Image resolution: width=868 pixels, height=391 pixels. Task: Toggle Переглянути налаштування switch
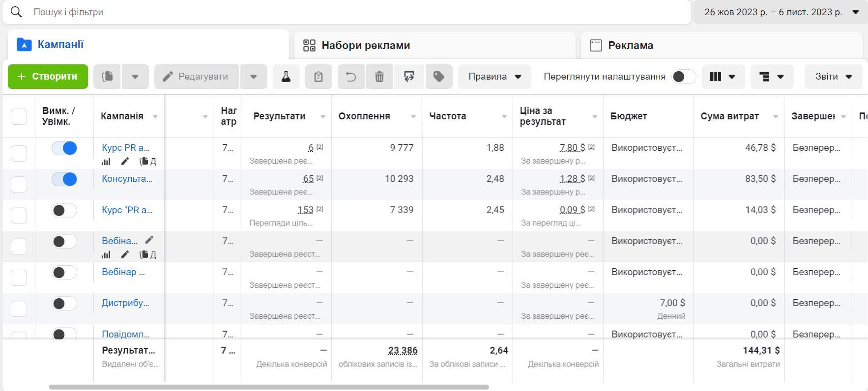coord(684,77)
